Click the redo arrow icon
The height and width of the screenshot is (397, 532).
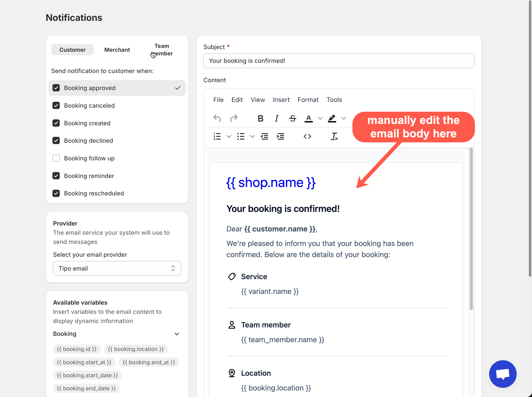[234, 118]
